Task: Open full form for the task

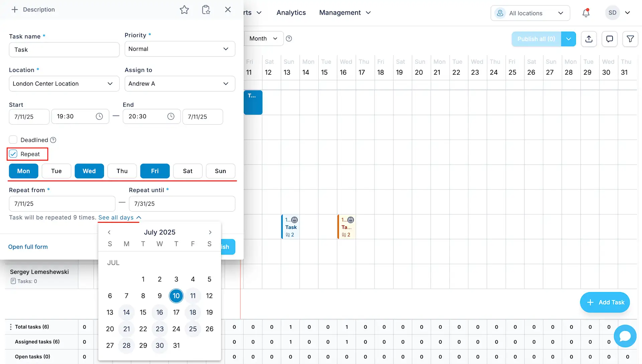Action: point(28,246)
